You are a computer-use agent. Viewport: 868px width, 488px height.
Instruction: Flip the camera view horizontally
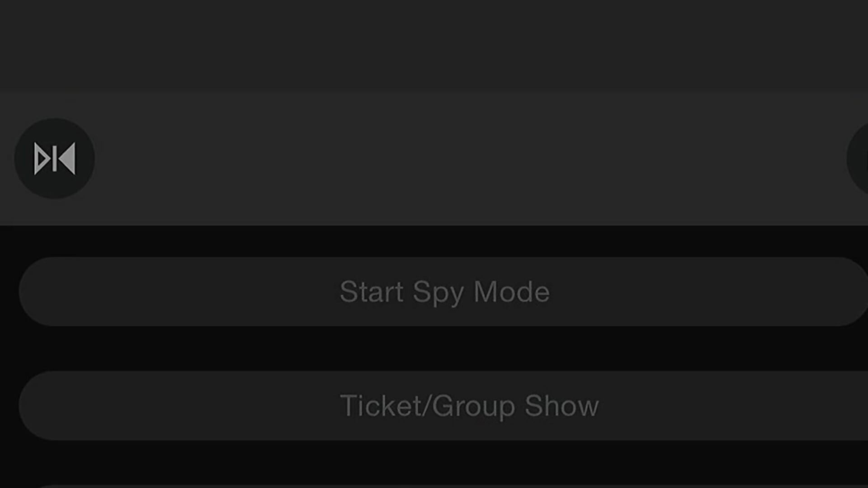click(54, 158)
